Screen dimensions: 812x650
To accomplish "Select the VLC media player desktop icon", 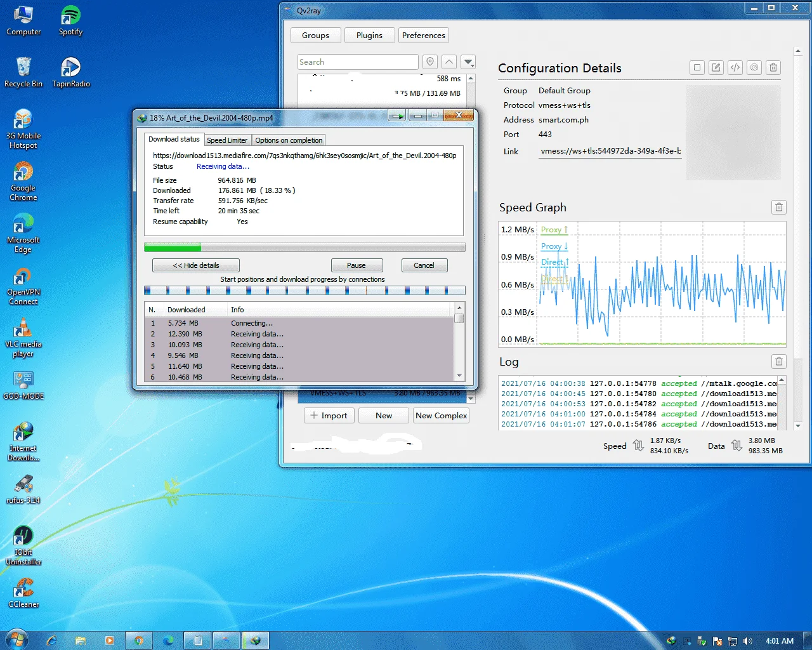I will [x=23, y=338].
